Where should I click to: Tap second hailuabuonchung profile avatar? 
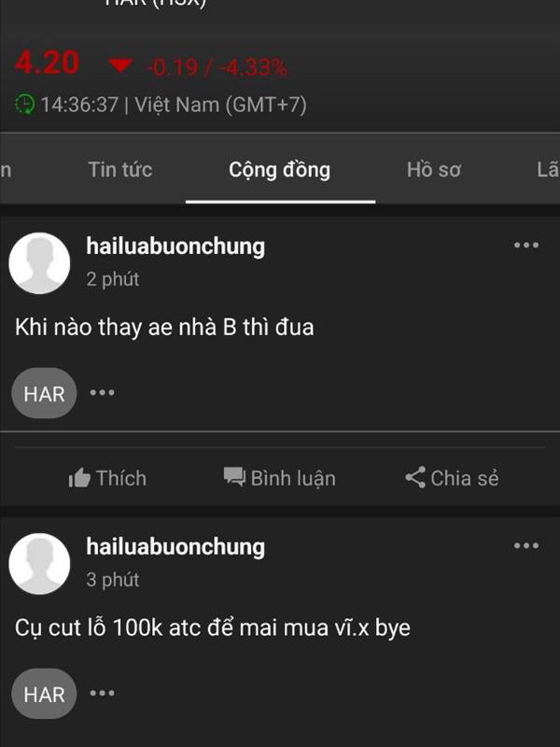(39, 564)
